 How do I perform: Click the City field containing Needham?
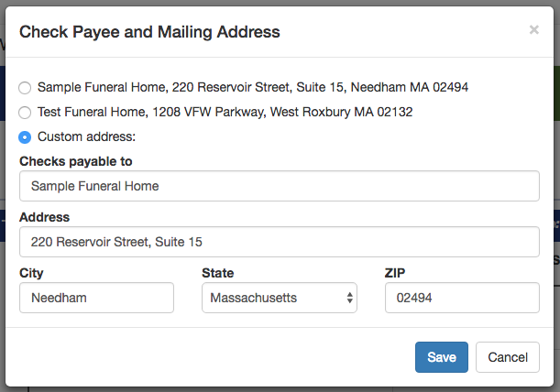96,298
